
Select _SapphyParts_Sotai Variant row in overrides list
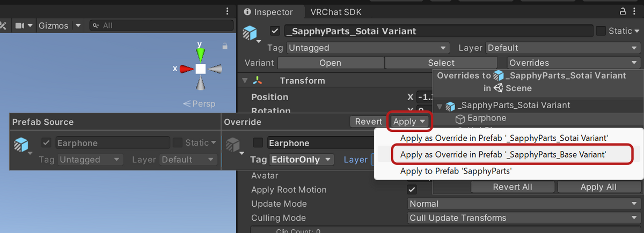tap(538, 106)
